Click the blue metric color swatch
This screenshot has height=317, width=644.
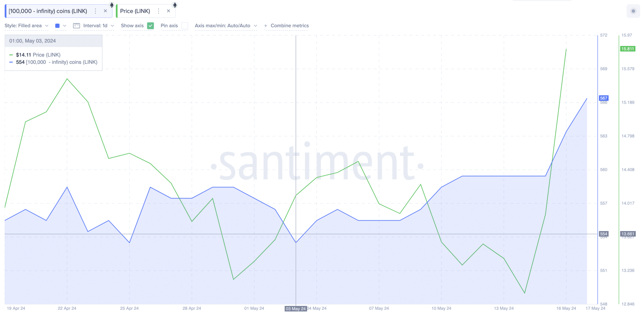(x=58, y=26)
